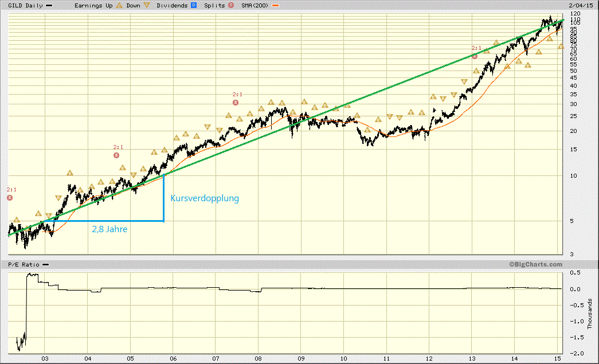
Task: Click the last earnings marker near price 70
Action: (561, 46)
